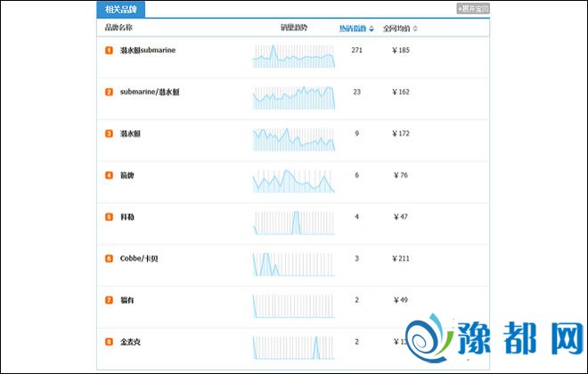Click sales trend chart for 科勒
The width and height of the screenshot is (588, 374).
[x=294, y=223]
